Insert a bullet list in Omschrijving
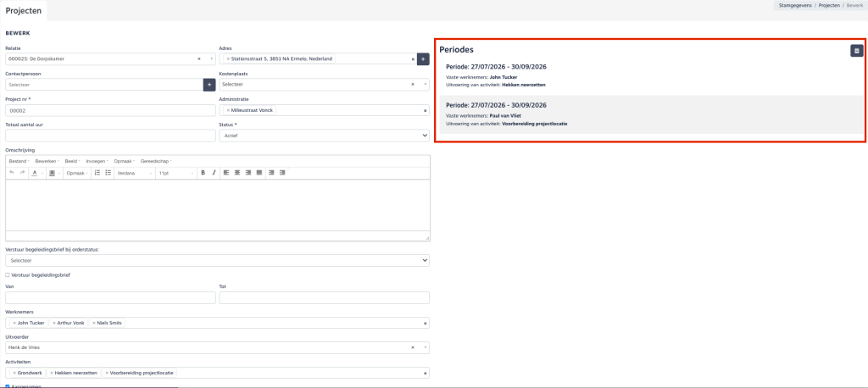 [x=108, y=173]
